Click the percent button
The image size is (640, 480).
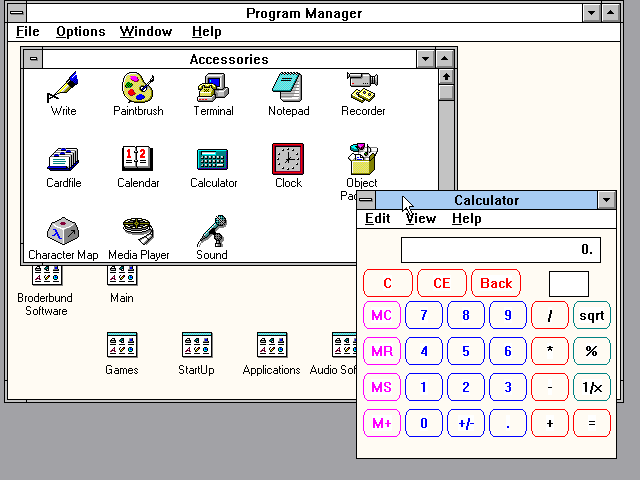tap(592, 351)
